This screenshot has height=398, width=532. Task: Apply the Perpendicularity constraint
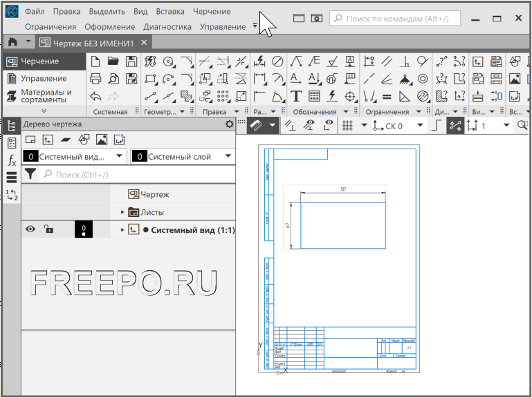click(405, 61)
